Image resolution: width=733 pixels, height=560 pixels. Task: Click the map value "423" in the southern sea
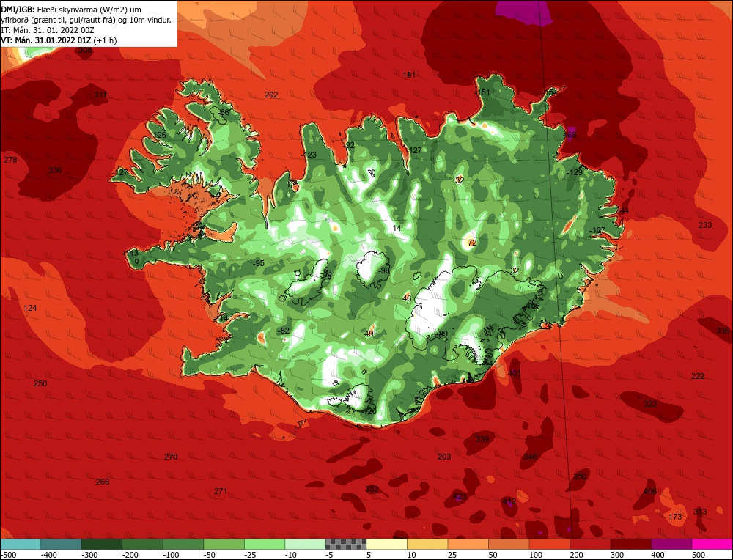(x=460, y=497)
